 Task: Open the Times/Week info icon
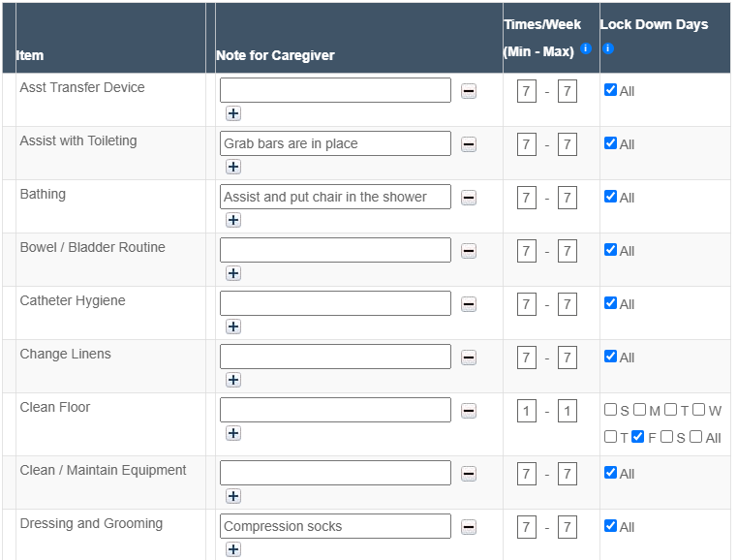tap(586, 48)
